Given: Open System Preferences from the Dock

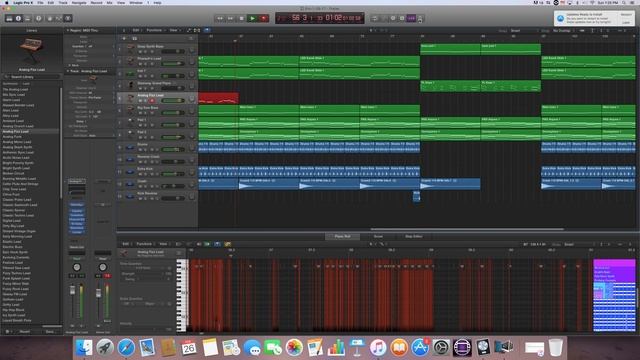Looking at the screenshot, I should pos(441,348).
